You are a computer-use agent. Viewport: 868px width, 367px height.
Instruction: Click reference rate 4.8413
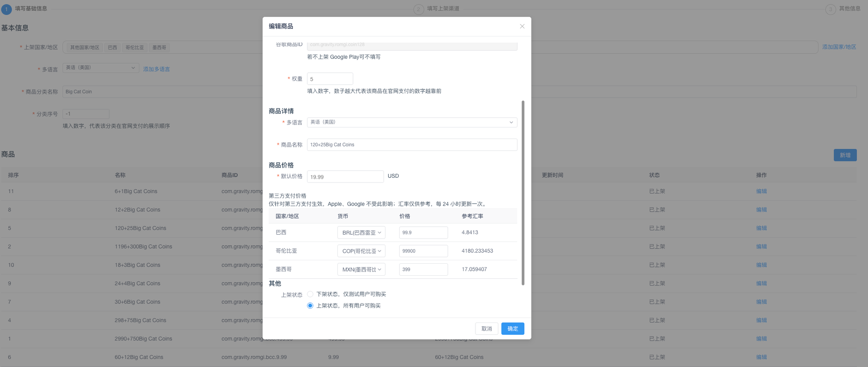(x=470, y=232)
